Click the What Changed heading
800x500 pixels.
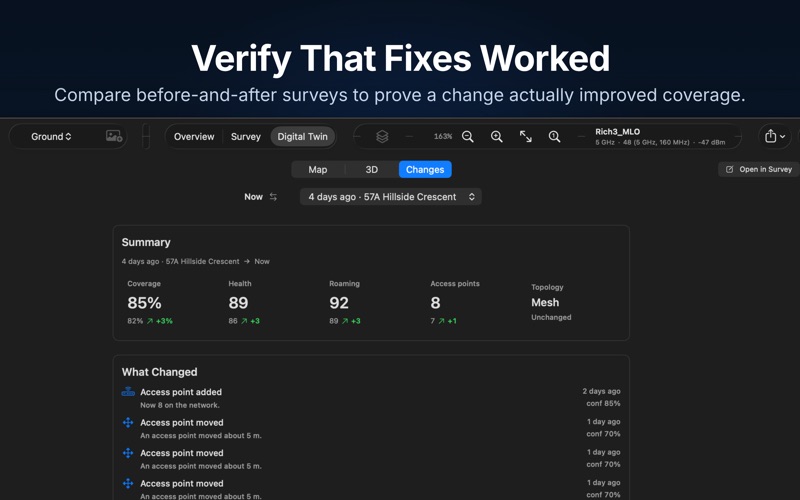tap(159, 372)
